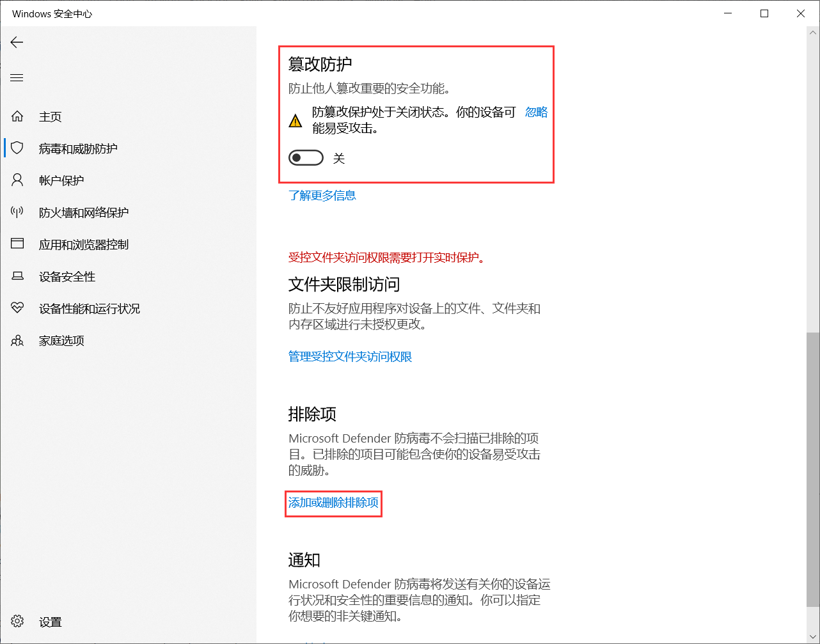Click the Windows 安全中心 title bar text
The image size is (820, 644).
click(52, 13)
